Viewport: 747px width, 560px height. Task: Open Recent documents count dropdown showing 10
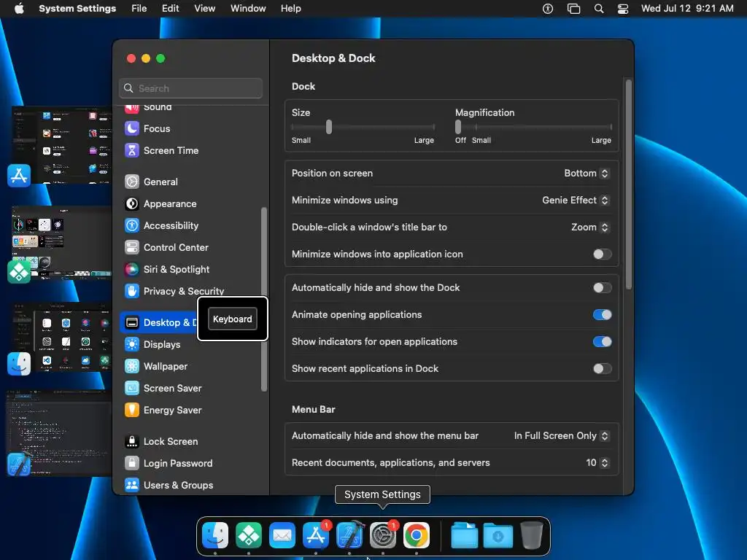pos(597,463)
